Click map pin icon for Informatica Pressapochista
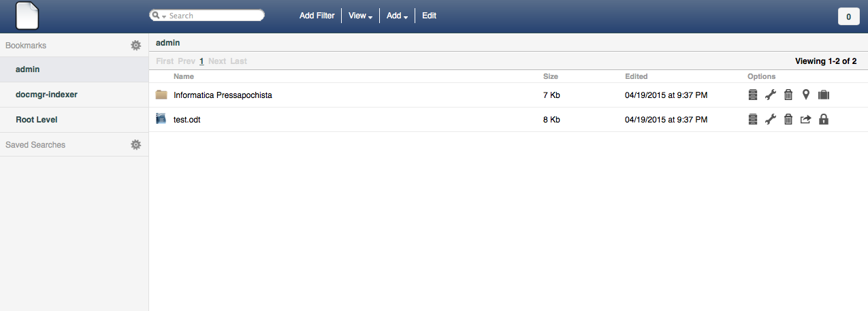868x311 pixels. click(806, 95)
